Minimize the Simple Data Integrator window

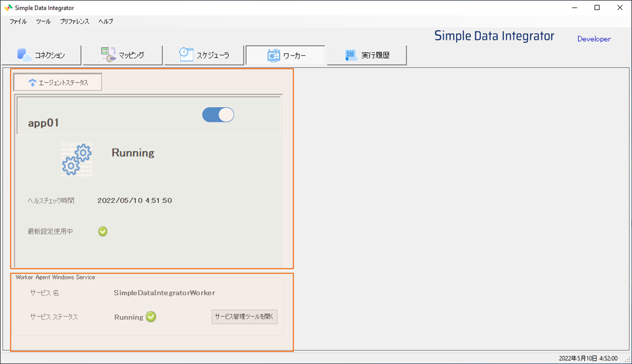click(575, 8)
